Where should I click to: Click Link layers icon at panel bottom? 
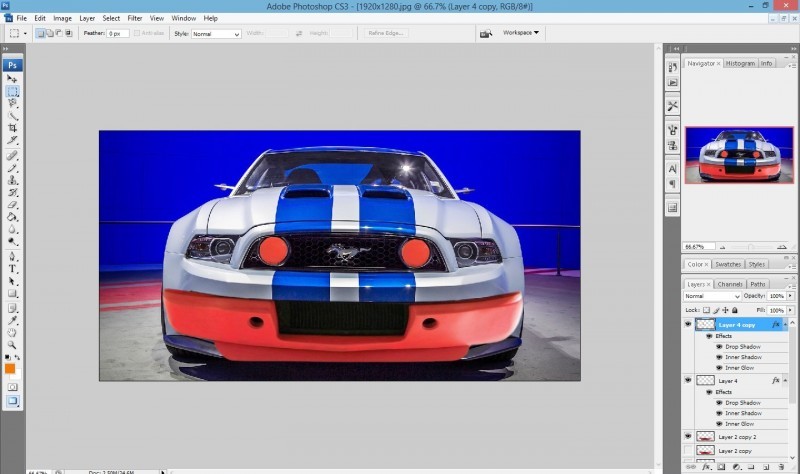pos(691,467)
